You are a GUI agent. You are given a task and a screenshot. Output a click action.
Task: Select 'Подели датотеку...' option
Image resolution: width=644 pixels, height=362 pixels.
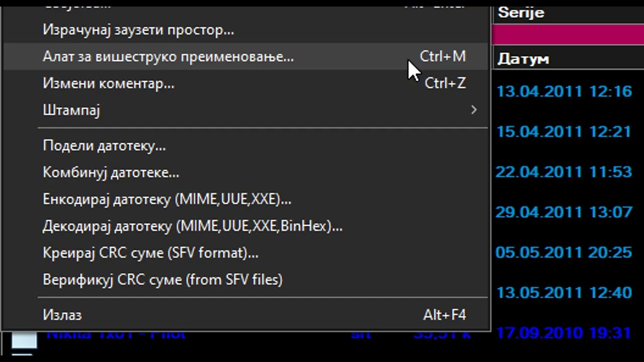click(246, 146)
